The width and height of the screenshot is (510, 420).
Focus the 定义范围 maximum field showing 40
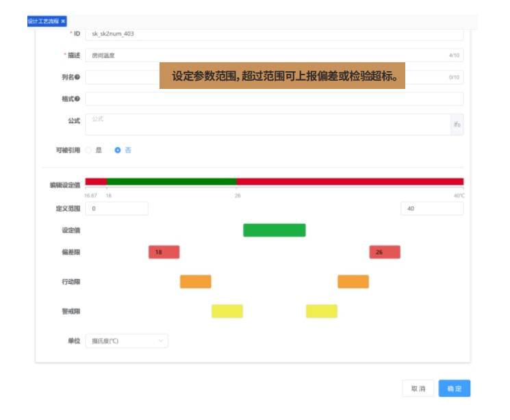pyautogui.click(x=431, y=209)
